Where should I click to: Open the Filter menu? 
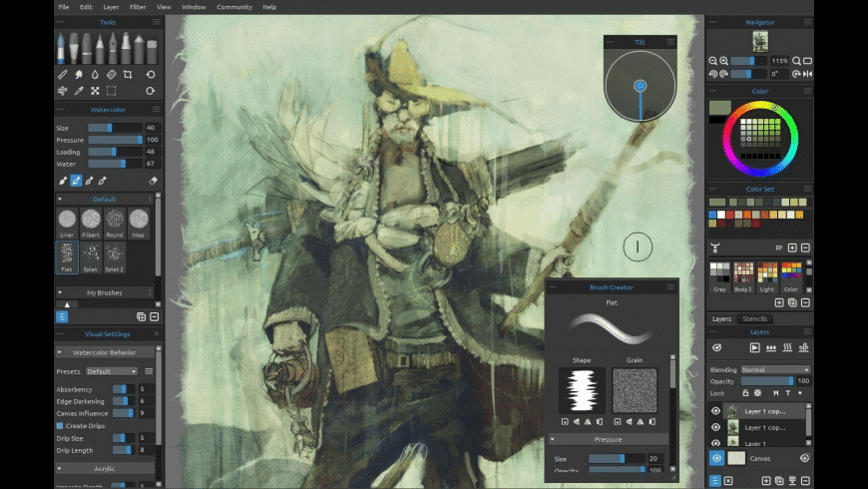[138, 7]
